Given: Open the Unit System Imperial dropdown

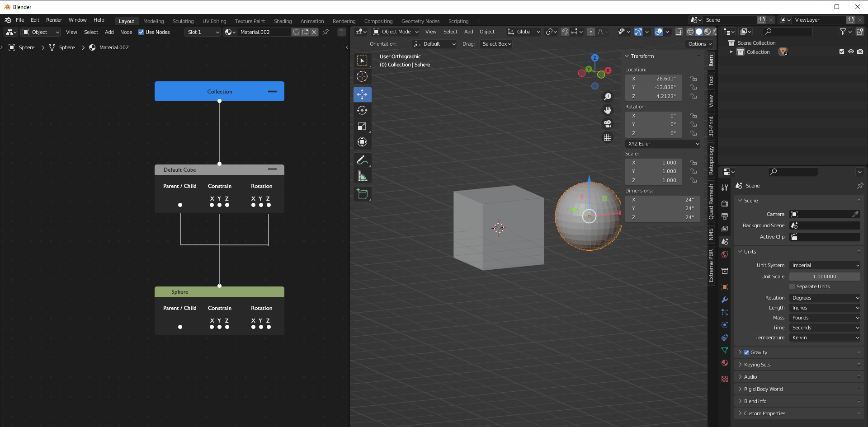Looking at the screenshot, I should click(x=825, y=265).
